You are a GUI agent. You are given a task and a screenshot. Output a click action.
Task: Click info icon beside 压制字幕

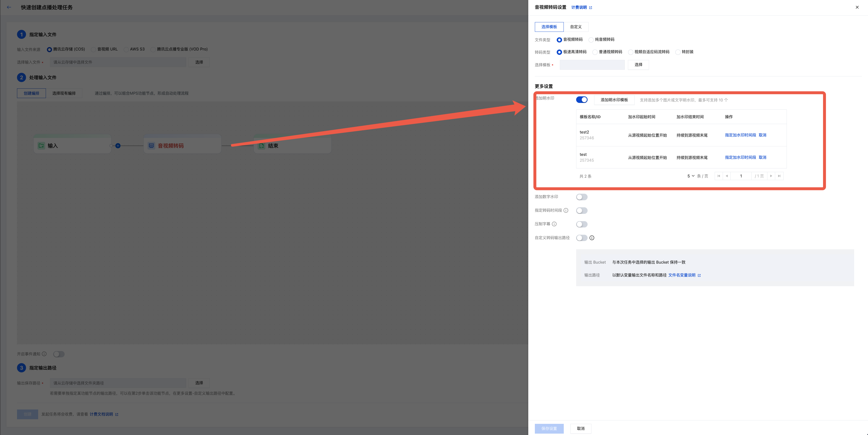coord(554,224)
